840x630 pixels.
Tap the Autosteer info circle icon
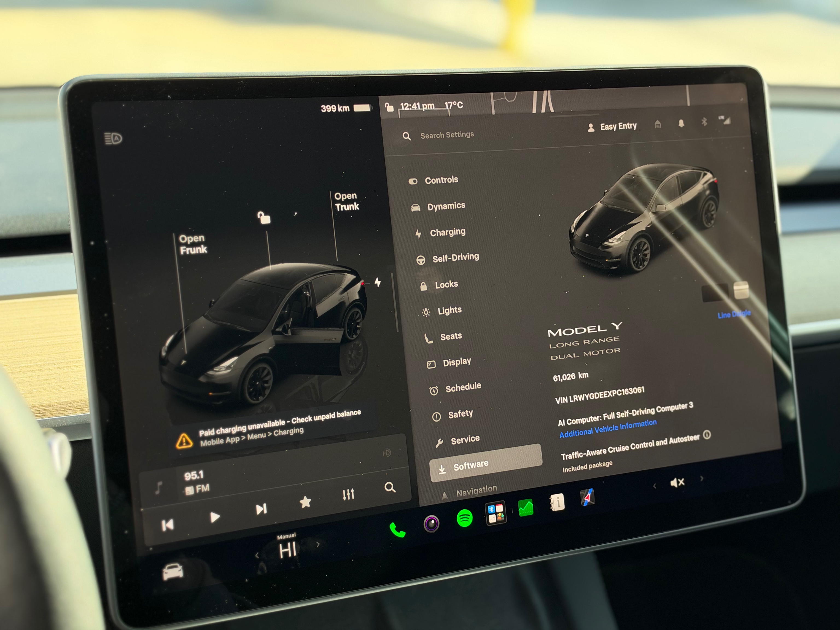coord(707,435)
